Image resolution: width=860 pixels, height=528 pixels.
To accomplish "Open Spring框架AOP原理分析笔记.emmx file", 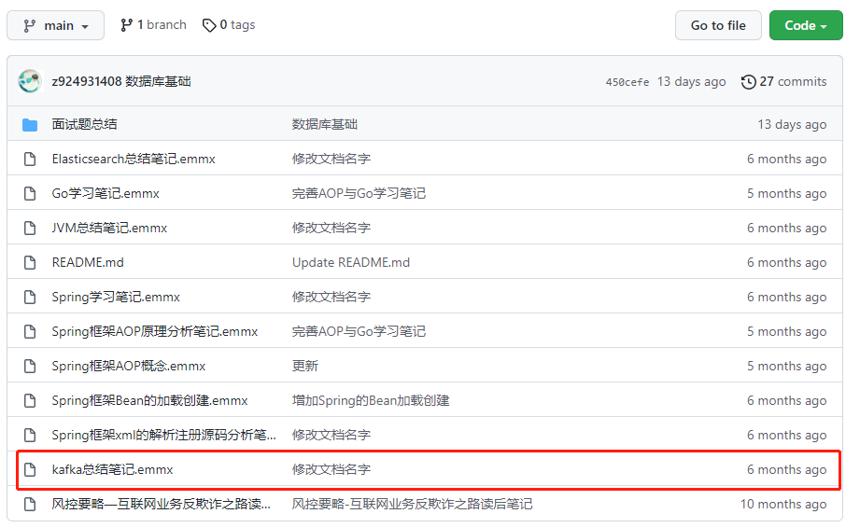I will (155, 332).
